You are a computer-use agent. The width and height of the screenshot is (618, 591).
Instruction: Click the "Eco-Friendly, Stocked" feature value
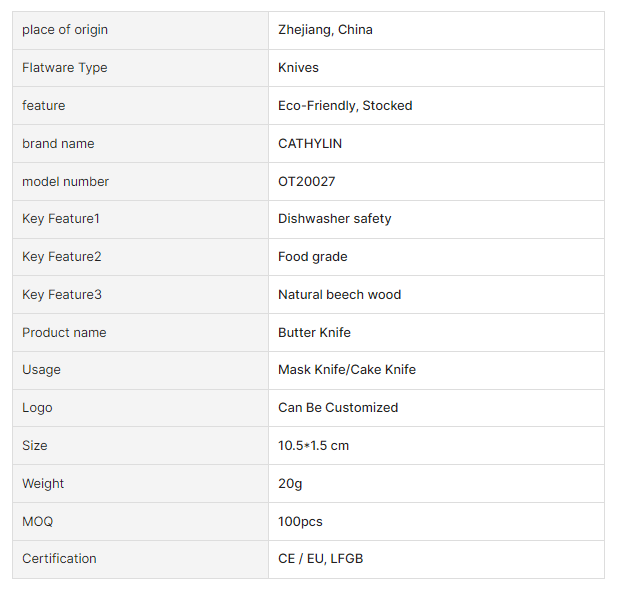pos(345,106)
